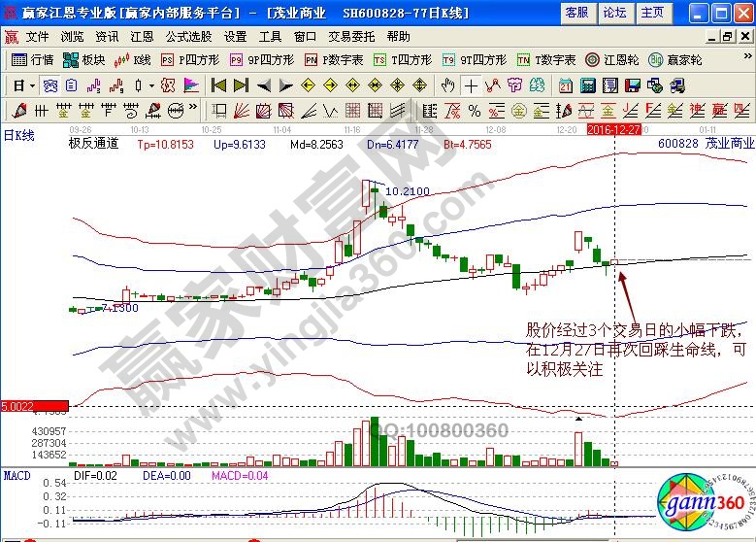Toggle the hand pan tool
Image resolution: width=756 pixels, height=542 pixels.
tap(448, 85)
